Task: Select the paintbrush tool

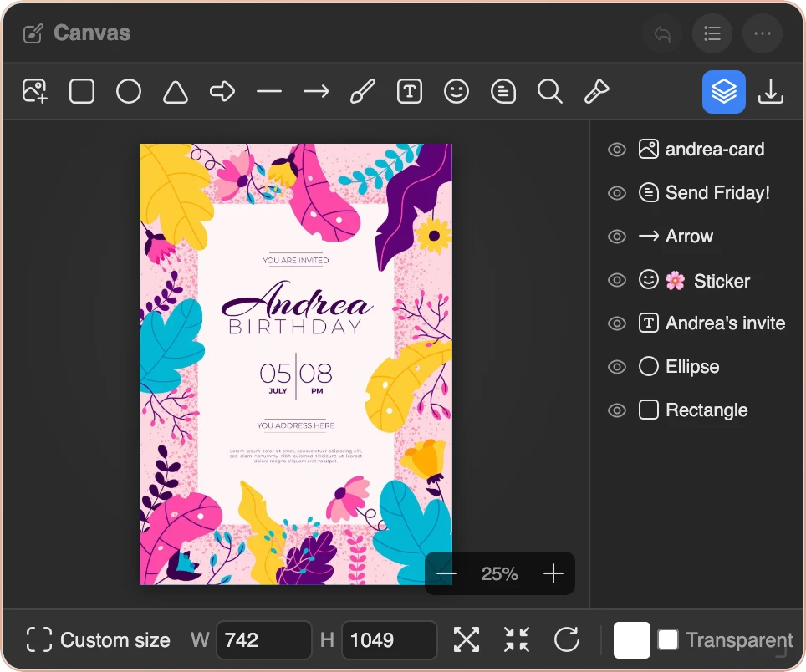Action: coord(362,91)
